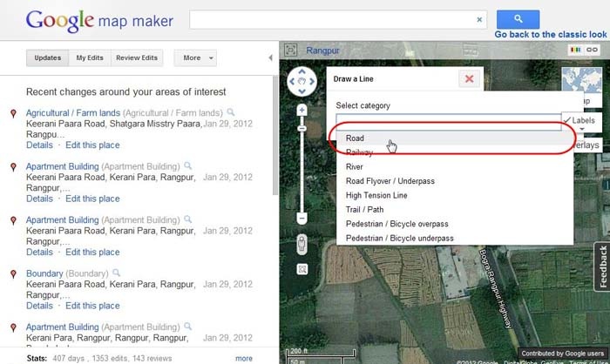Click the blue search magnifier button
Viewport: 610px width, 364px height.
point(518,19)
